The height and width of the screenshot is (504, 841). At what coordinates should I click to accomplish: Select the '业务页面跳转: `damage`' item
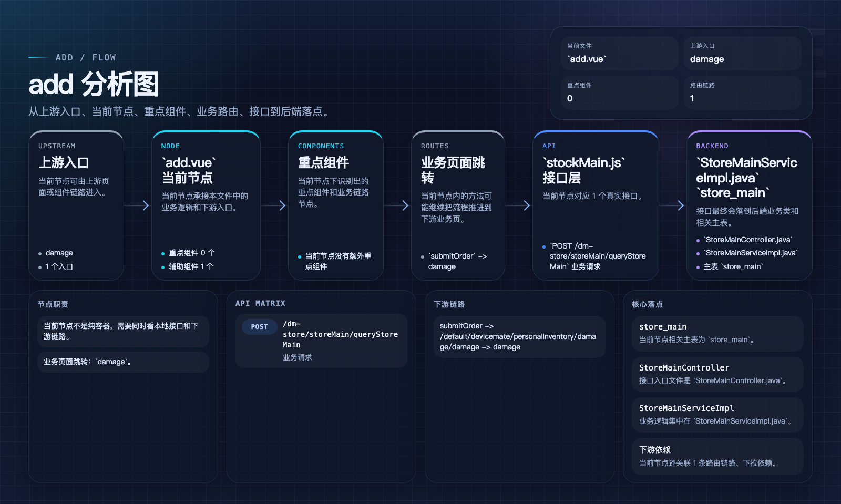[x=123, y=362]
